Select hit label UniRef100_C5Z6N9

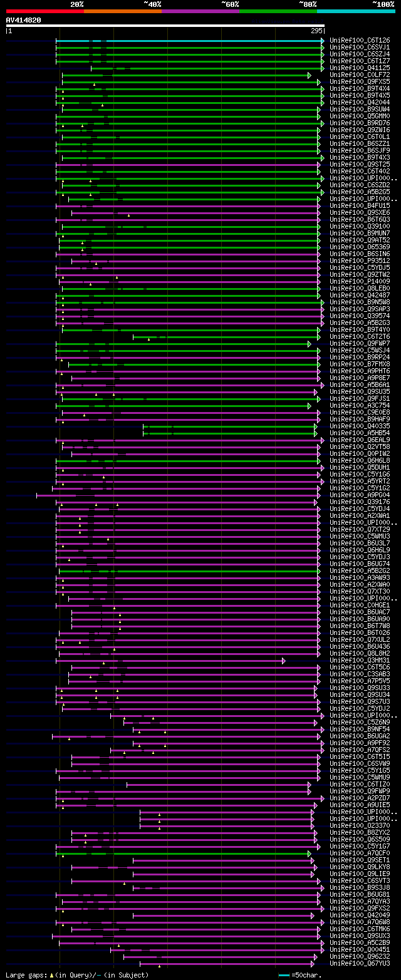click(360, 722)
